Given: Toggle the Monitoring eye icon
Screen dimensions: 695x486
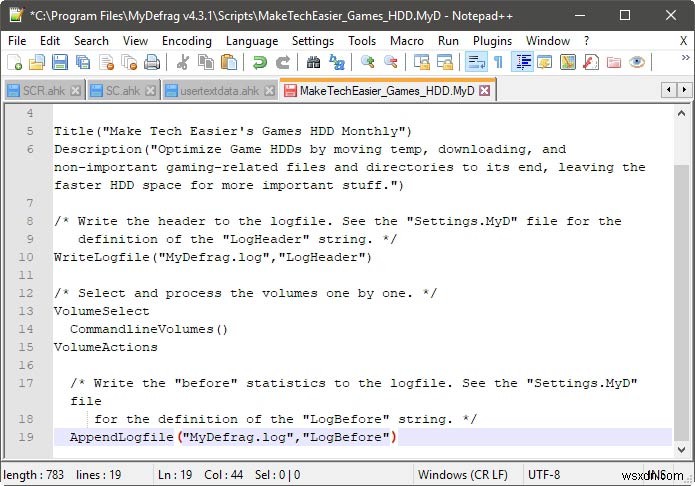Looking at the screenshot, I should click(x=636, y=62).
